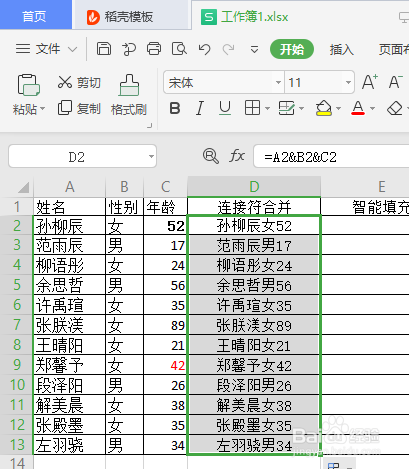Expand the 文件 menu chevron
Screen dimensions: 409x469
pos(72,50)
